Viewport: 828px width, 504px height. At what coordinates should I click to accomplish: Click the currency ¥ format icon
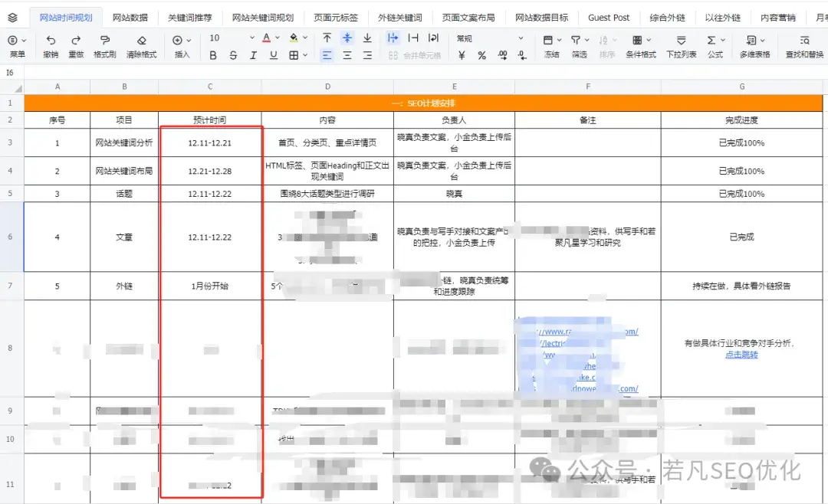[462, 55]
